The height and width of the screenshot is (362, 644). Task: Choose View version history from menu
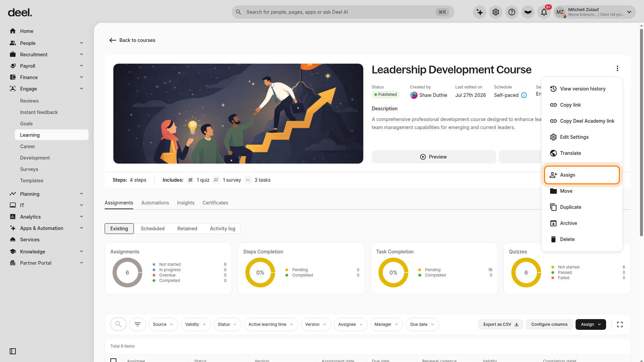(x=582, y=89)
